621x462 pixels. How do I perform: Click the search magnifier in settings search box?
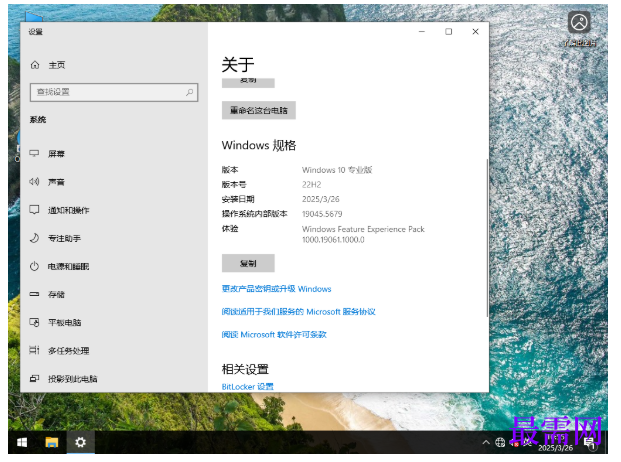[189, 92]
